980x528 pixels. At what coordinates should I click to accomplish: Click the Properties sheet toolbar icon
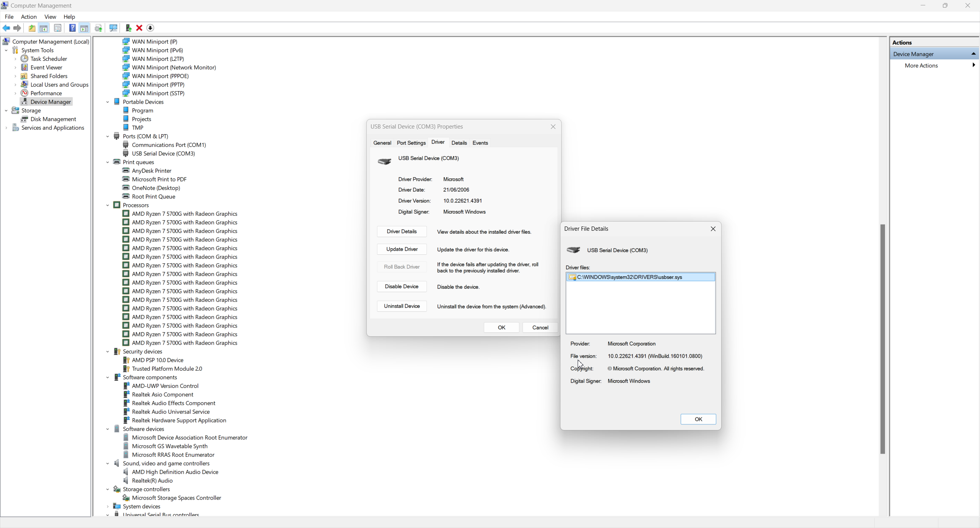(57, 28)
